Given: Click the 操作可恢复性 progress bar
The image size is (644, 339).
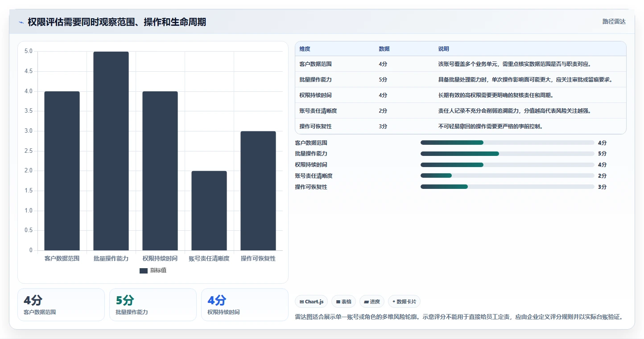Looking at the screenshot, I should tap(508, 187).
